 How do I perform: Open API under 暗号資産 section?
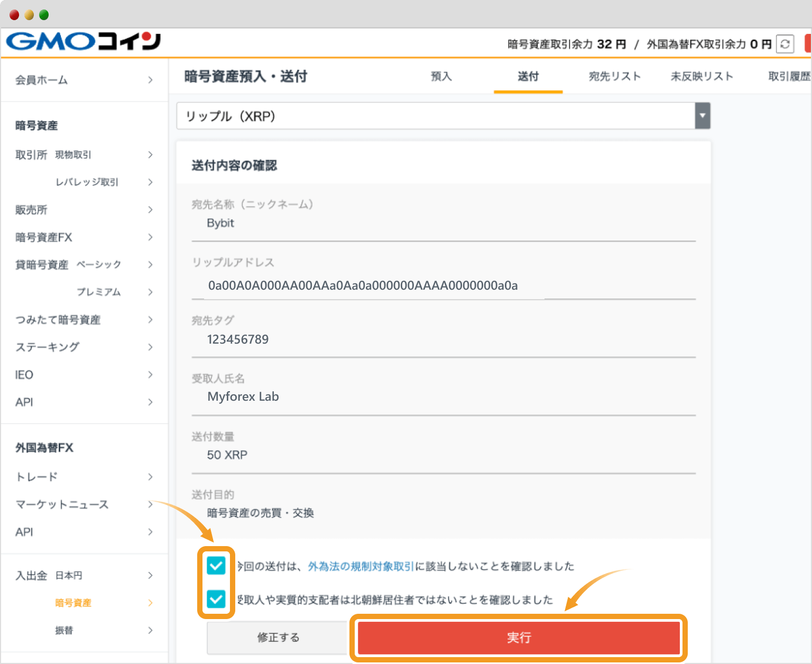pyautogui.click(x=24, y=402)
